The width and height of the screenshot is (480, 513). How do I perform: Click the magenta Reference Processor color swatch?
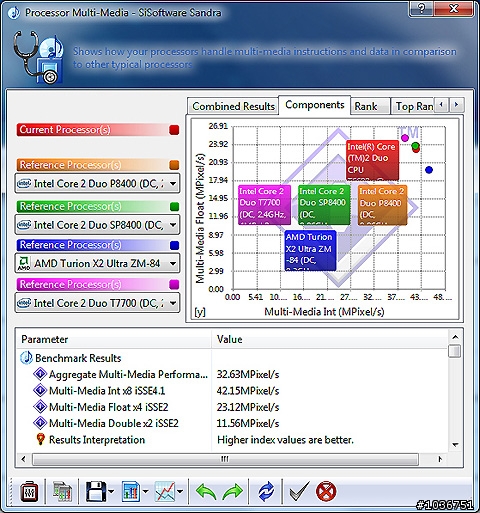pyautogui.click(x=174, y=284)
